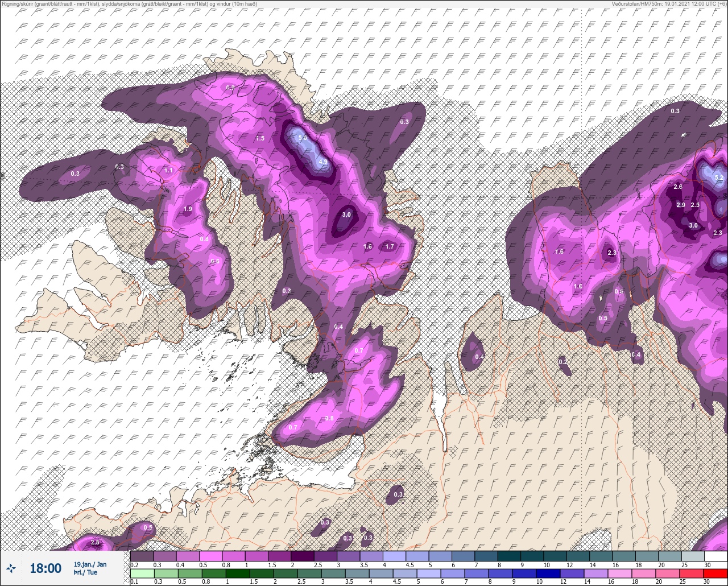Click the '19.jan./ Jan' date text
The width and height of the screenshot is (728, 586).
tap(90, 564)
